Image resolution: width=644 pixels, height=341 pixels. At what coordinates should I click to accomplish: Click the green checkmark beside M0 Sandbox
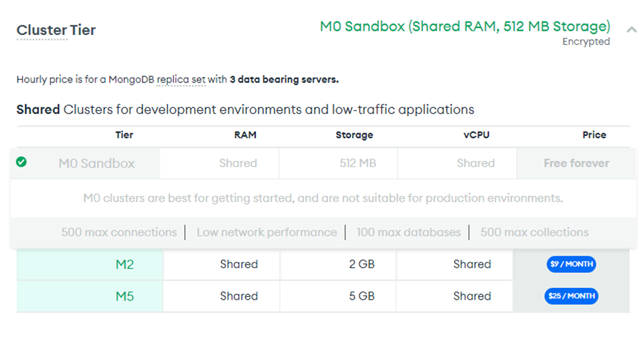coord(21,162)
